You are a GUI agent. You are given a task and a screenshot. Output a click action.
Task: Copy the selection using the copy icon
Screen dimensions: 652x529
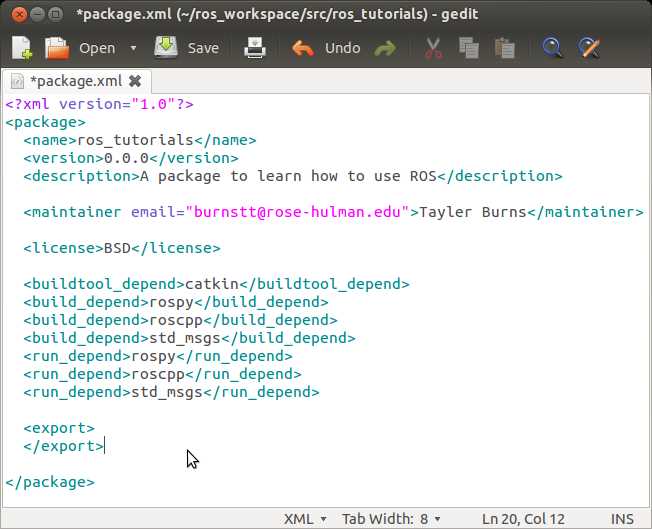tap(469, 48)
